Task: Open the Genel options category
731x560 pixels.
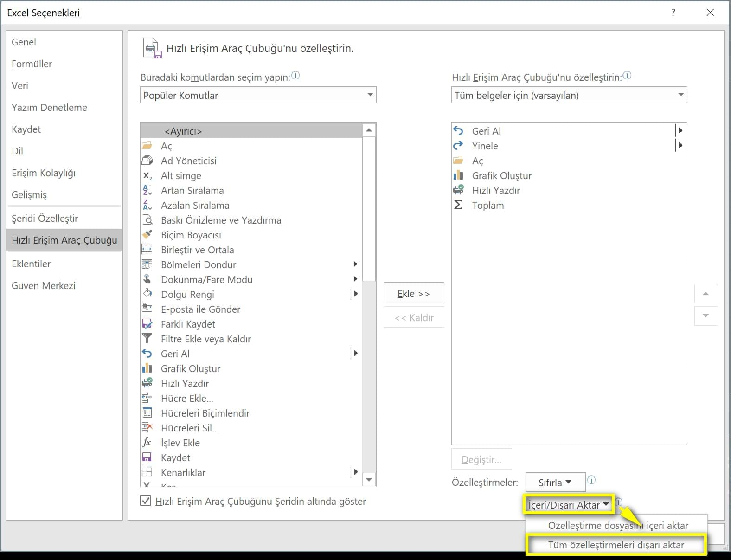Action: 64,42
